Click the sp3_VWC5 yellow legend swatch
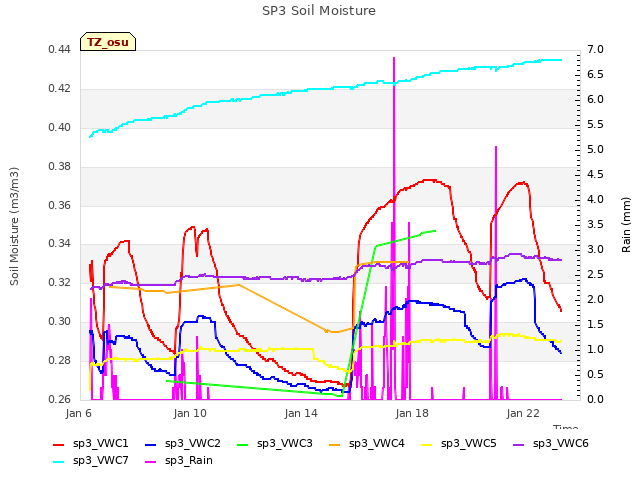Viewport: 640px width, 480px height. 427,445
